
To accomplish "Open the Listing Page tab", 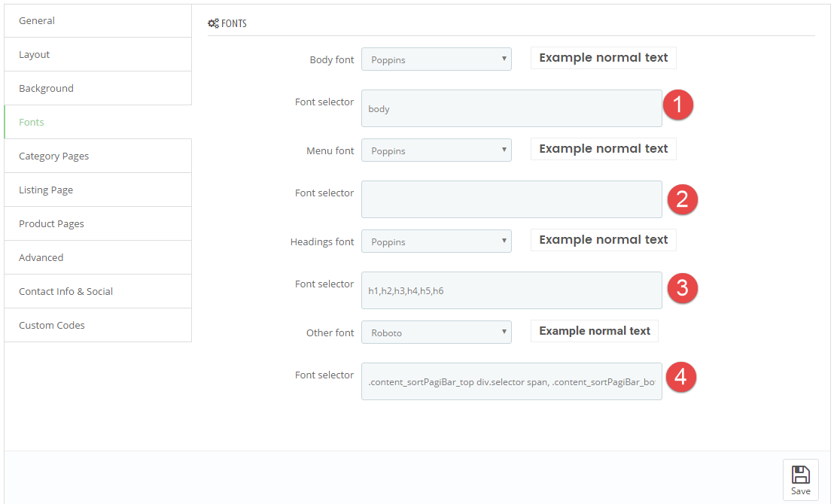I will point(98,190).
